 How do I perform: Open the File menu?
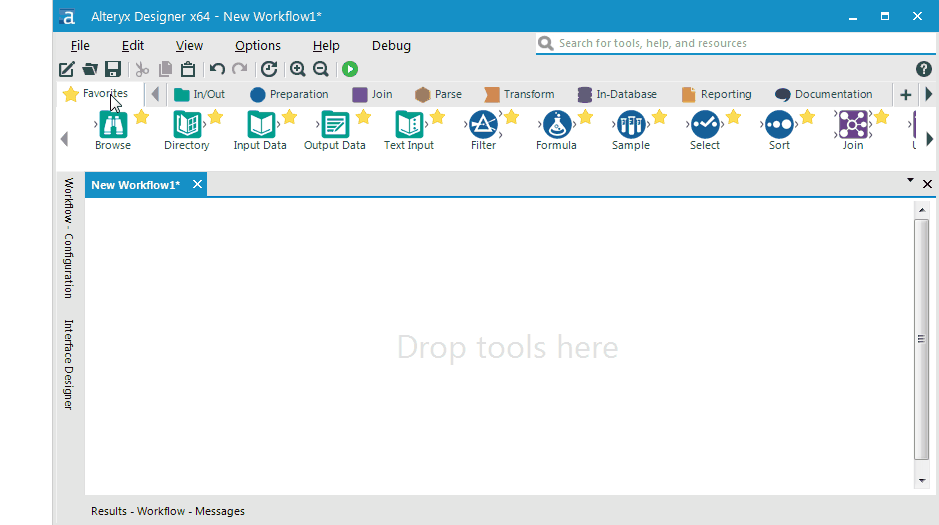(x=80, y=45)
